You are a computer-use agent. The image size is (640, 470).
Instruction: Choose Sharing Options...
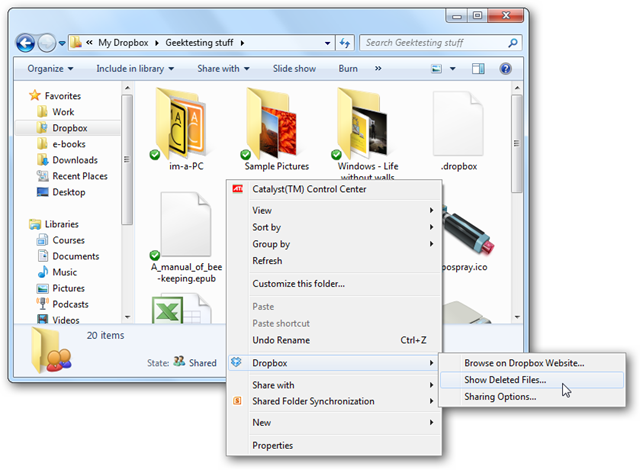[532, 396]
